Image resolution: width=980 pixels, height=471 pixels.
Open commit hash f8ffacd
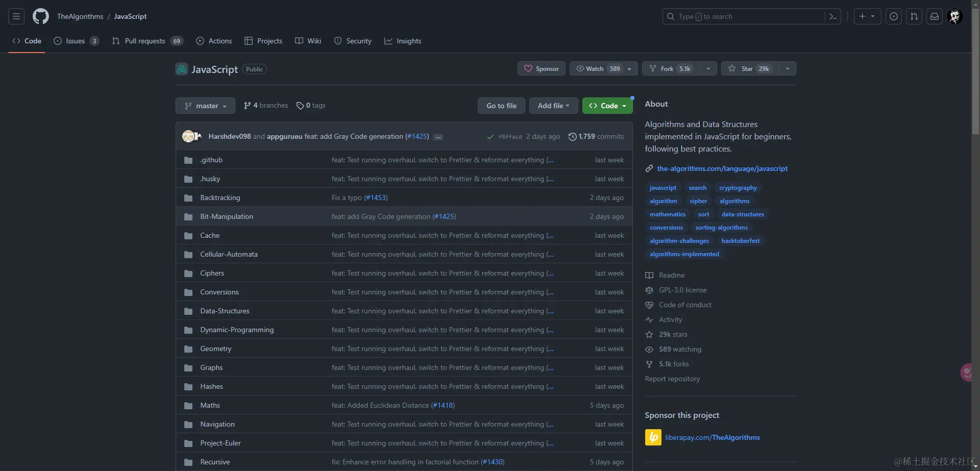point(510,137)
